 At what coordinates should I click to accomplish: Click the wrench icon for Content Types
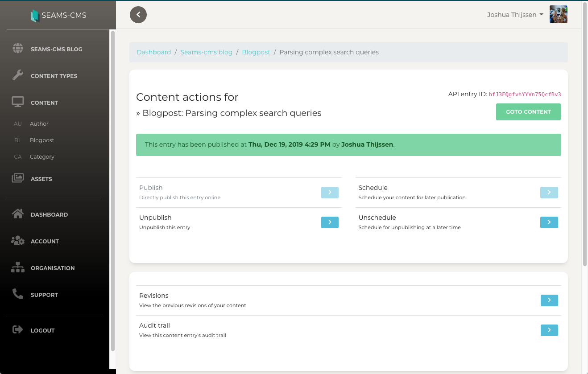click(x=18, y=75)
